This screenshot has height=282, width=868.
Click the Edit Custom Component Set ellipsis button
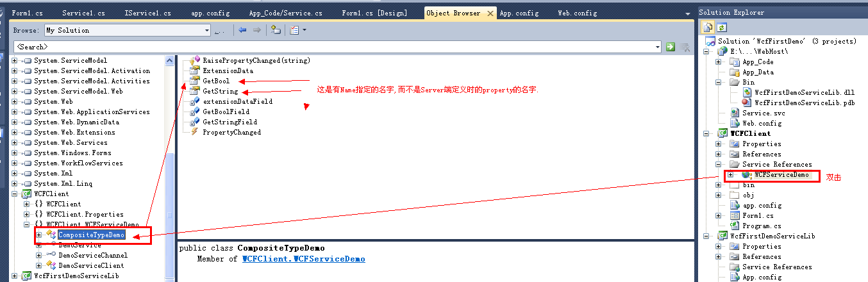[219, 30]
